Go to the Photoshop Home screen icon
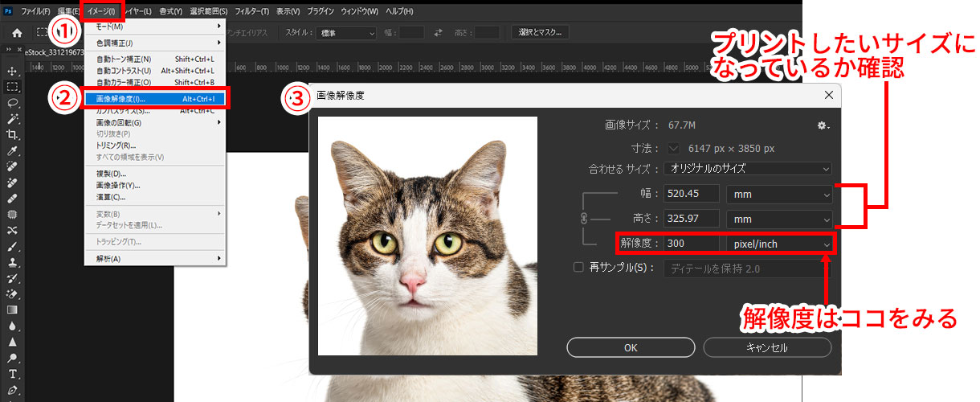 point(16,33)
